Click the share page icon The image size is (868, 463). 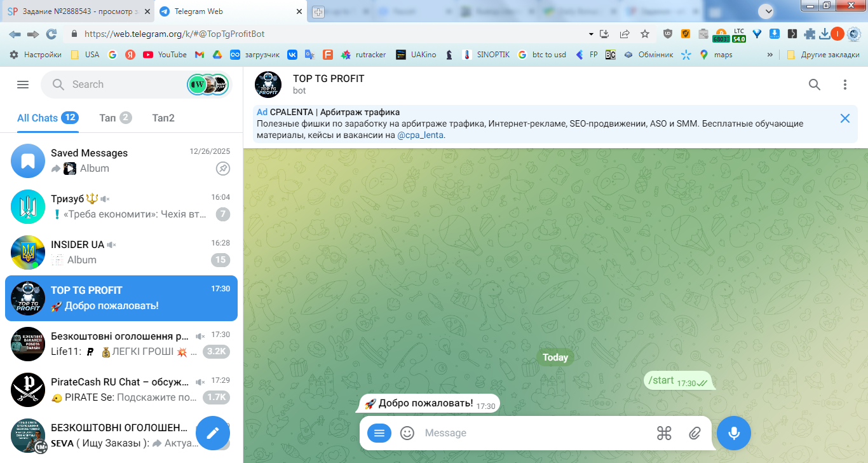coord(625,34)
